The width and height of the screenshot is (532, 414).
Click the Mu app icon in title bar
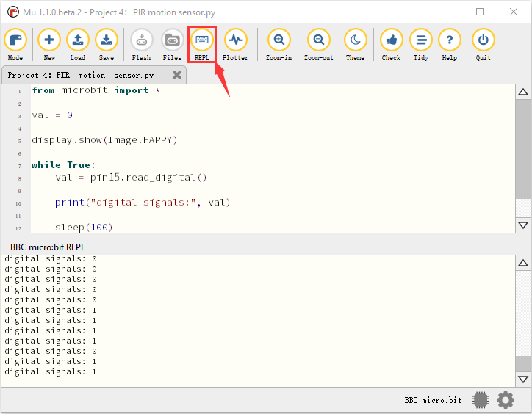(13, 12)
